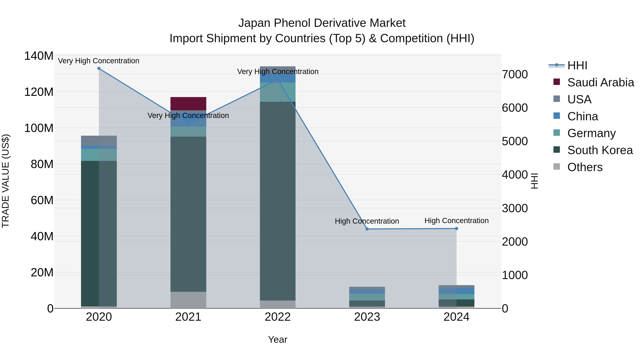
Task: Click 2021 Very High Concentration annotation
Action: click(188, 115)
